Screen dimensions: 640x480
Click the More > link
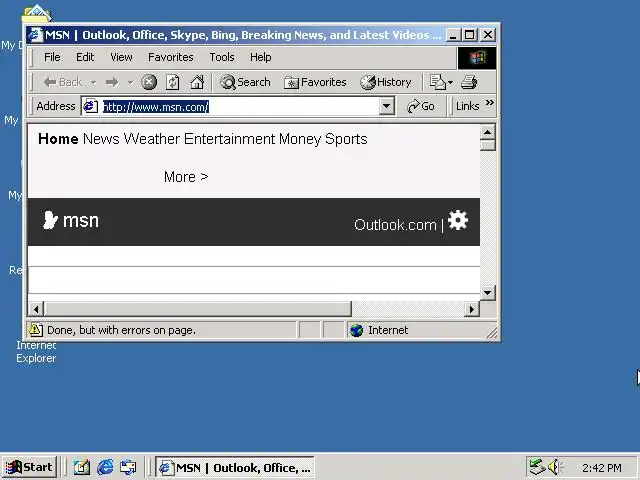tap(186, 177)
